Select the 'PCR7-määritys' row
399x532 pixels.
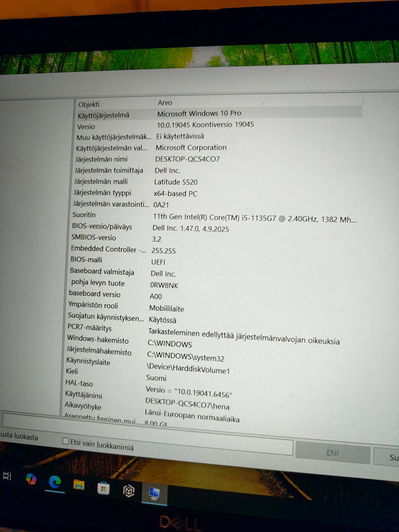coord(89,328)
